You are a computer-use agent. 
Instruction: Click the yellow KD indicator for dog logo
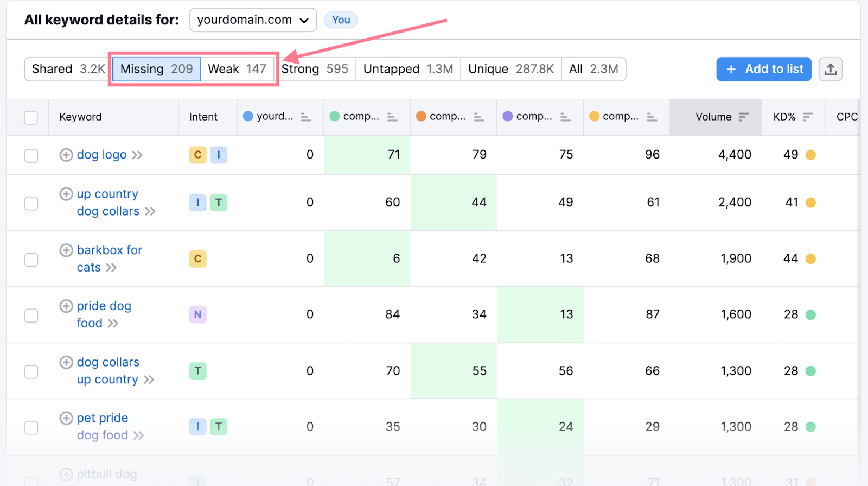tap(810, 155)
